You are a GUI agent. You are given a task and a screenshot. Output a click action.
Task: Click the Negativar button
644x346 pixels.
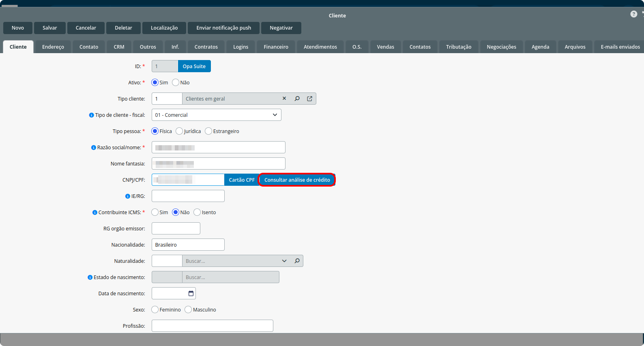(x=281, y=28)
